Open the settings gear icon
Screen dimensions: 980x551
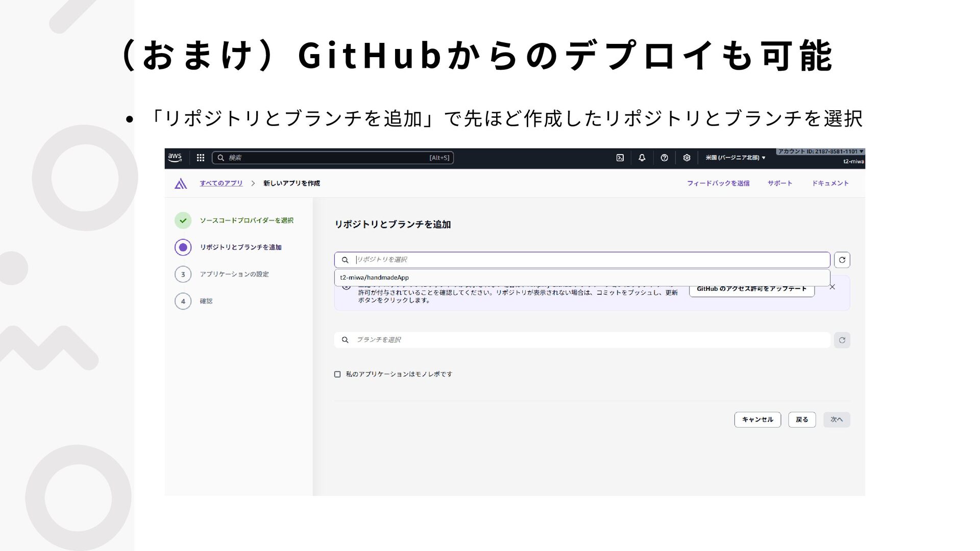(687, 158)
